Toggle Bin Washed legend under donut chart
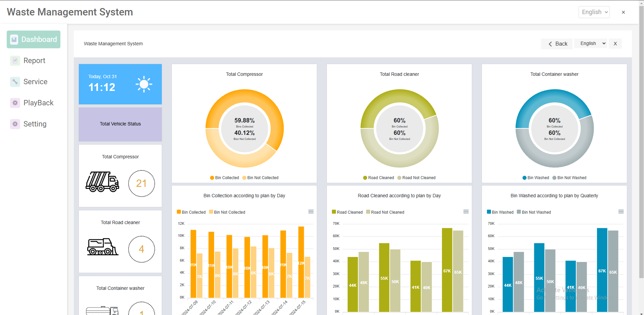 (x=536, y=178)
